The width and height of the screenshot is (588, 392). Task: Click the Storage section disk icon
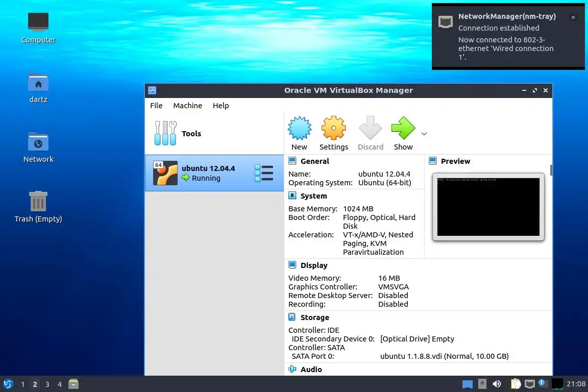tap(292, 317)
